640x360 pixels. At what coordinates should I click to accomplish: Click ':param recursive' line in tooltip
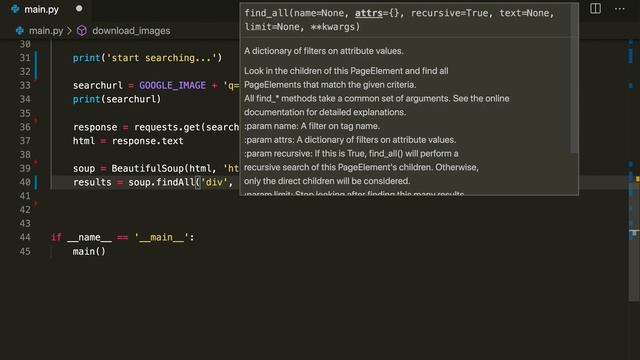tap(351, 153)
